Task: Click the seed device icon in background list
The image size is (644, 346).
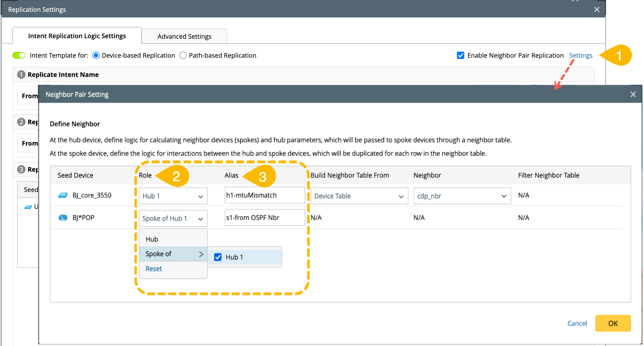Action: pos(28,207)
